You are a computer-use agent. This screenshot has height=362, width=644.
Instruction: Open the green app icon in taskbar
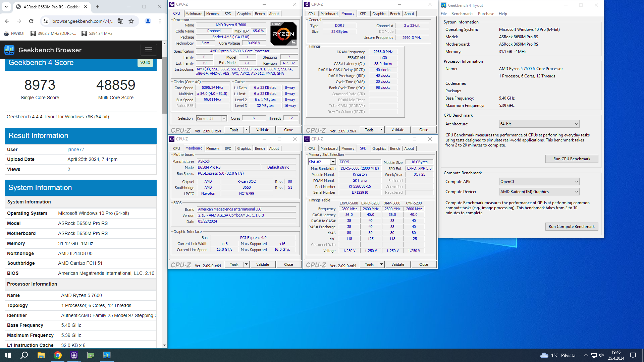[x=91, y=355]
